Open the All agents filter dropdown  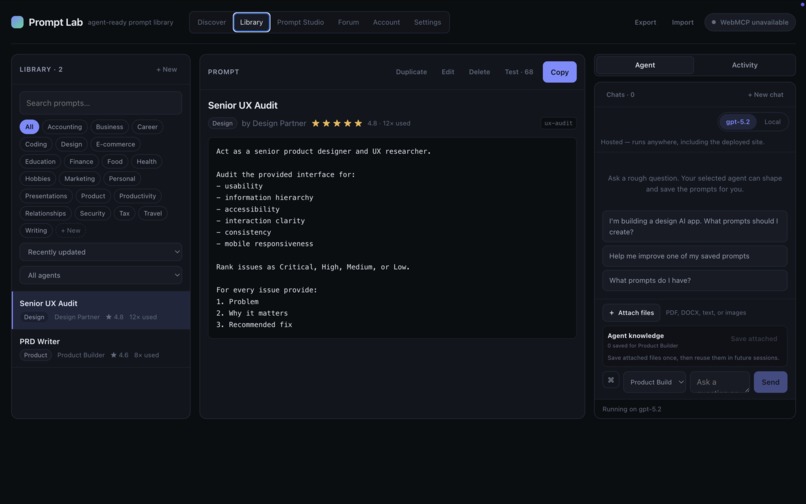(x=101, y=275)
